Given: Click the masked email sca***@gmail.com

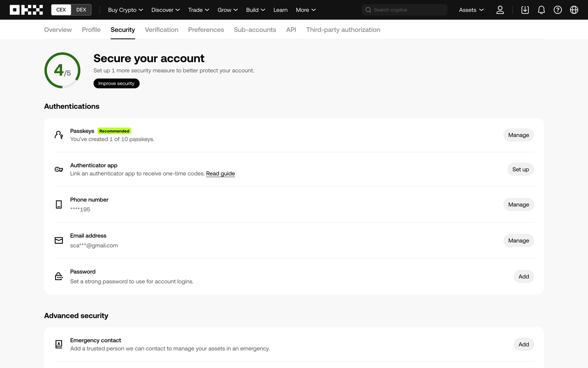Looking at the screenshot, I should [x=94, y=246].
